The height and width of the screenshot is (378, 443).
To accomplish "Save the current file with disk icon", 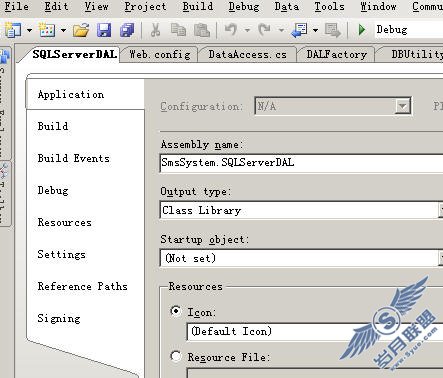I will [104, 30].
